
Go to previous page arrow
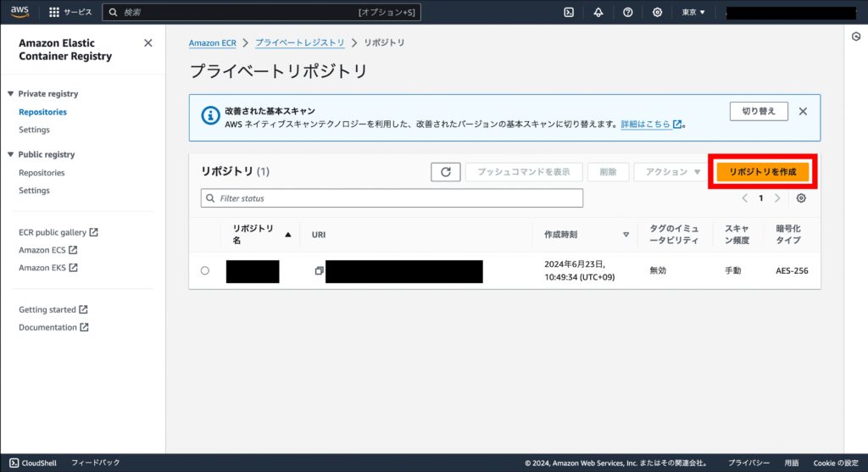(x=744, y=198)
